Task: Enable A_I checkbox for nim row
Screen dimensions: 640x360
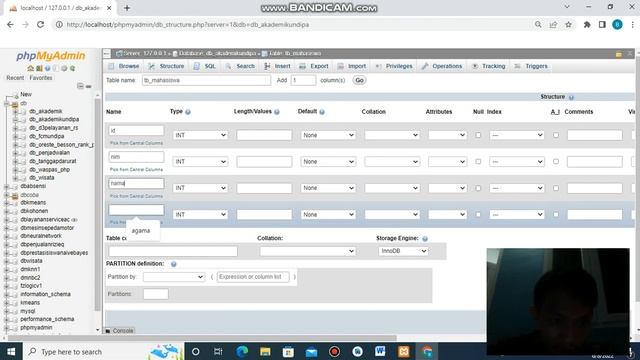Action: pos(556,162)
